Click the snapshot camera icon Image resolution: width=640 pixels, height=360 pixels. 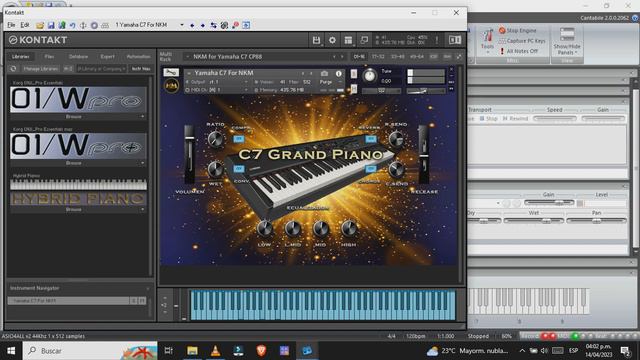click(x=324, y=73)
